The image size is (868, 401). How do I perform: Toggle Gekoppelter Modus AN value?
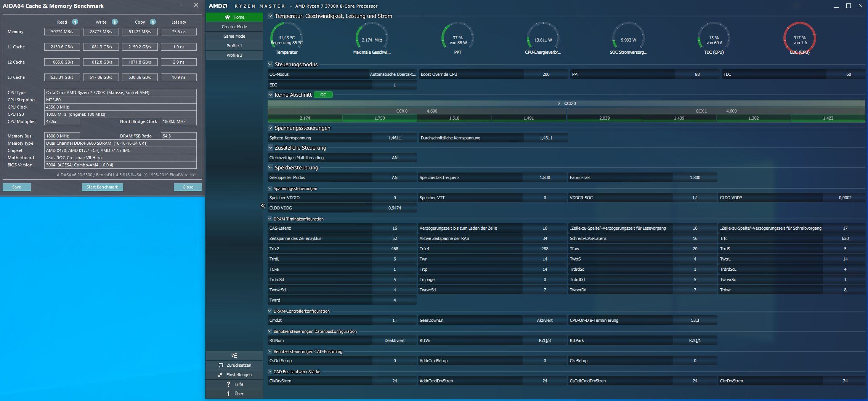(395, 177)
